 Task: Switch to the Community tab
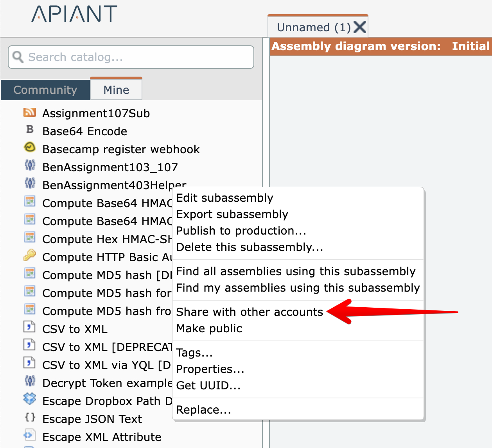[45, 90]
